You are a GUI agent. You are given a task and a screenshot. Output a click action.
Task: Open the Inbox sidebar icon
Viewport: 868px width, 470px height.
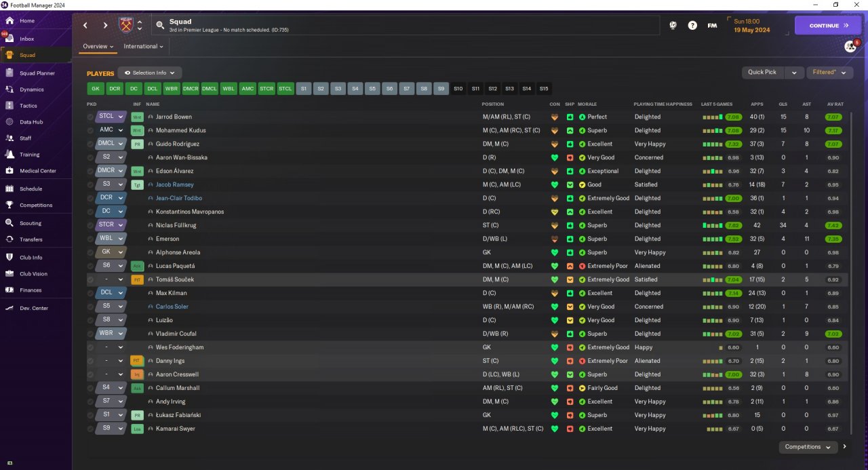(x=9, y=39)
